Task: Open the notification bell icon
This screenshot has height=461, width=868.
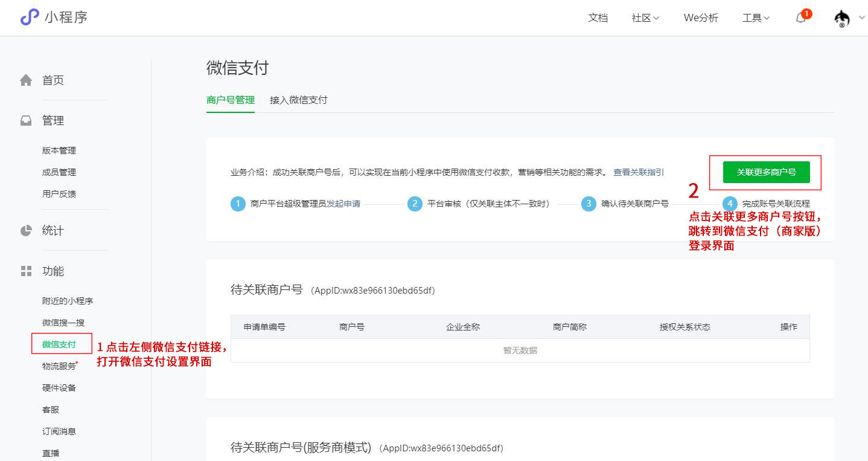Action: [801, 18]
